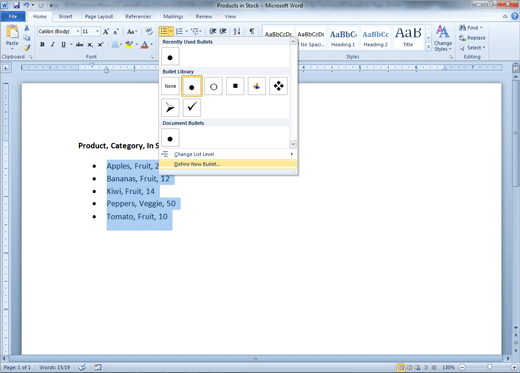Select None in the Bullet Library
Screen dimensions: 520x373
pos(170,86)
